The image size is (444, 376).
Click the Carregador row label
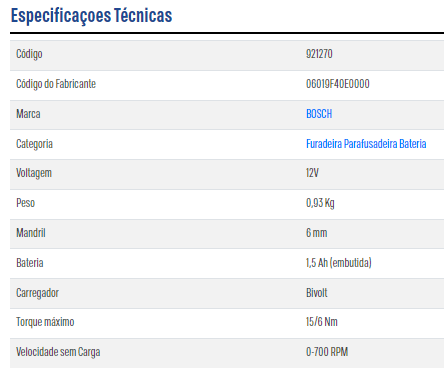pos(37,293)
